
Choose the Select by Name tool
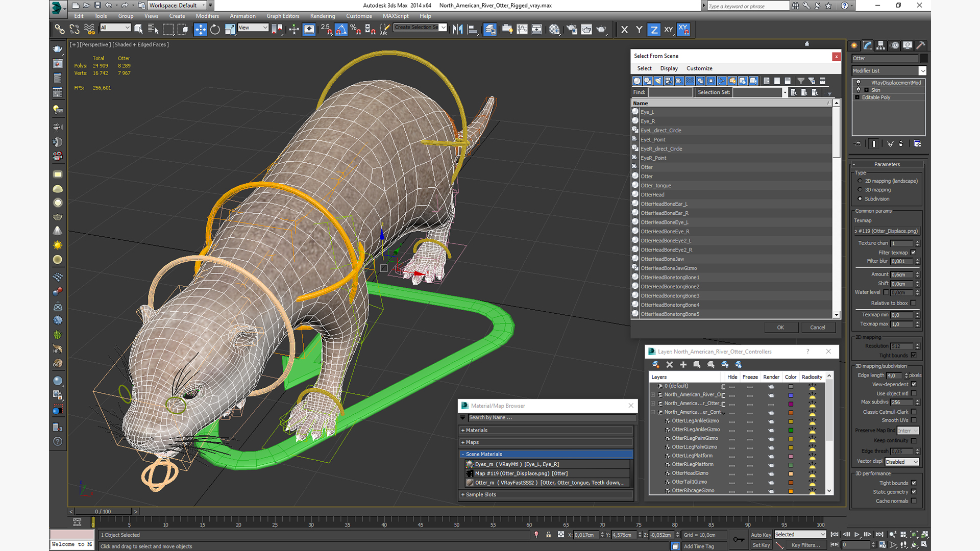(x=153, y=30)
